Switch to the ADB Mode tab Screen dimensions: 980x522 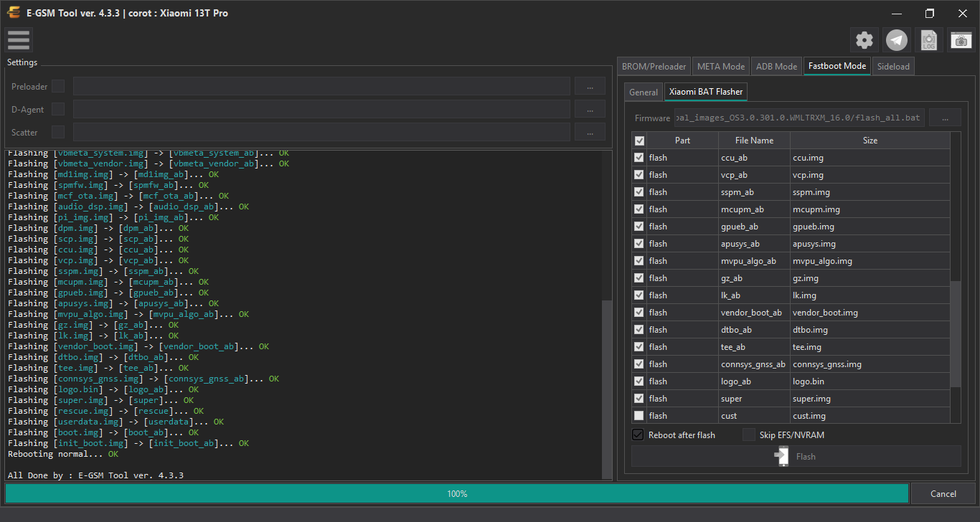[x=776, y=66]
